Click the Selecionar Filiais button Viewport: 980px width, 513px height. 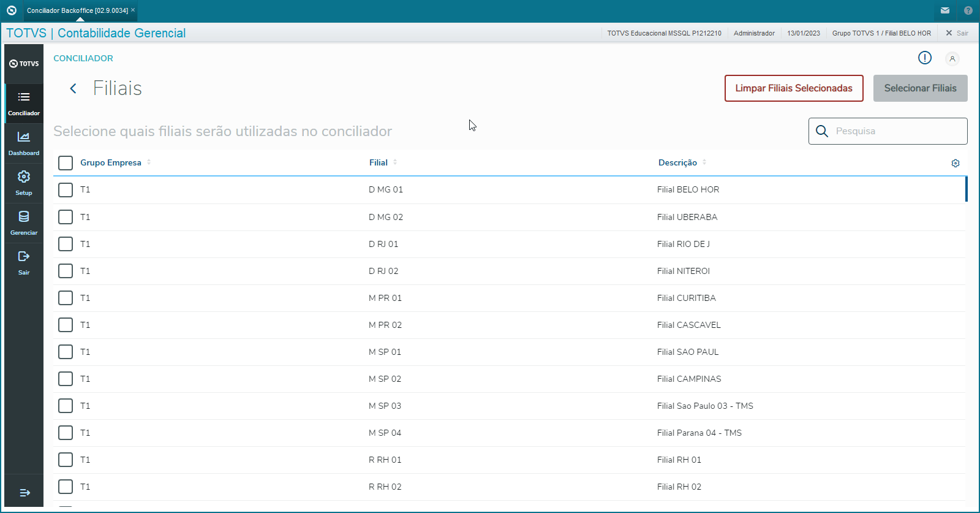click(x=921, y=88)
